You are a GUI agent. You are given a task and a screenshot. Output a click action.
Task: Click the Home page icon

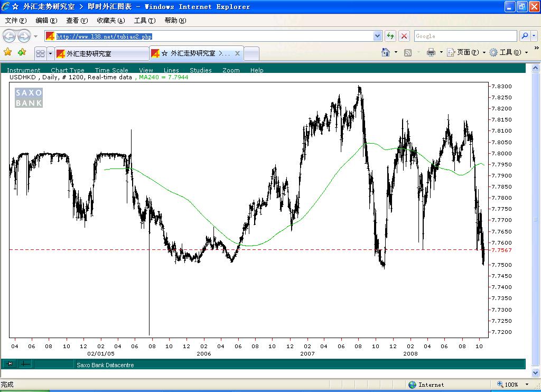point(385,52)
